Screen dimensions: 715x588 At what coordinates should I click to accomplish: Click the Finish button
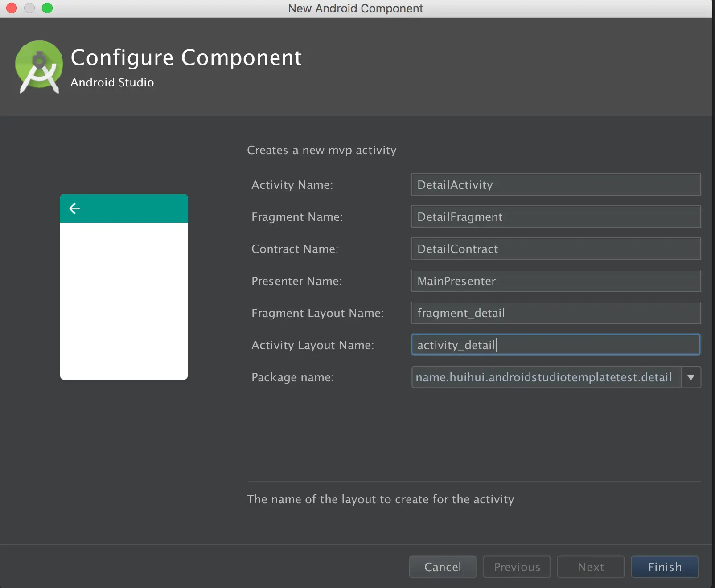[664, 567]
